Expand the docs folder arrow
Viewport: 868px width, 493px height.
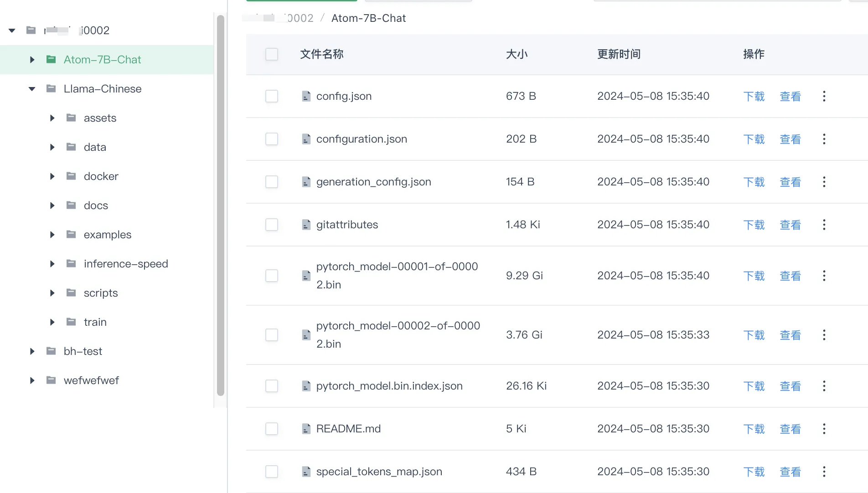click(52, 205)
